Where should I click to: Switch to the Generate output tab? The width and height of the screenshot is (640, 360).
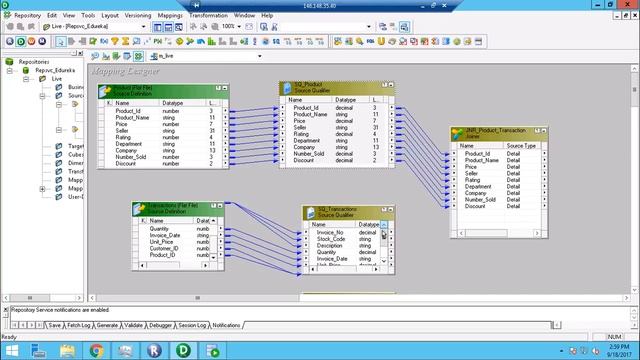pos(107,325)
